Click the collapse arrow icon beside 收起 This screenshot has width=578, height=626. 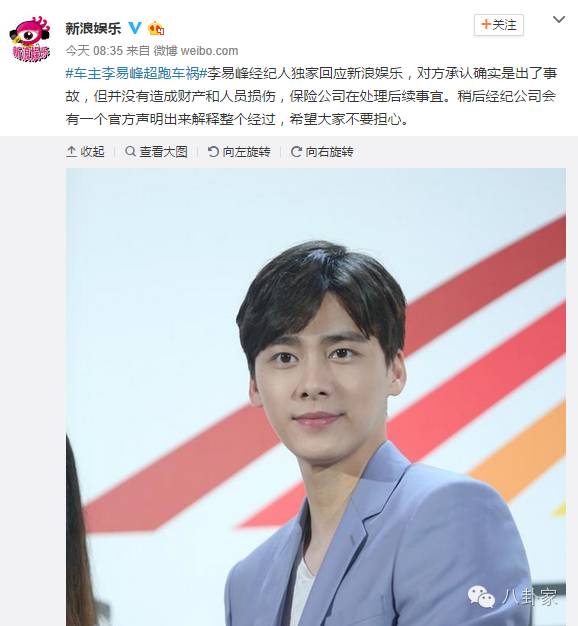click(71, 151)
